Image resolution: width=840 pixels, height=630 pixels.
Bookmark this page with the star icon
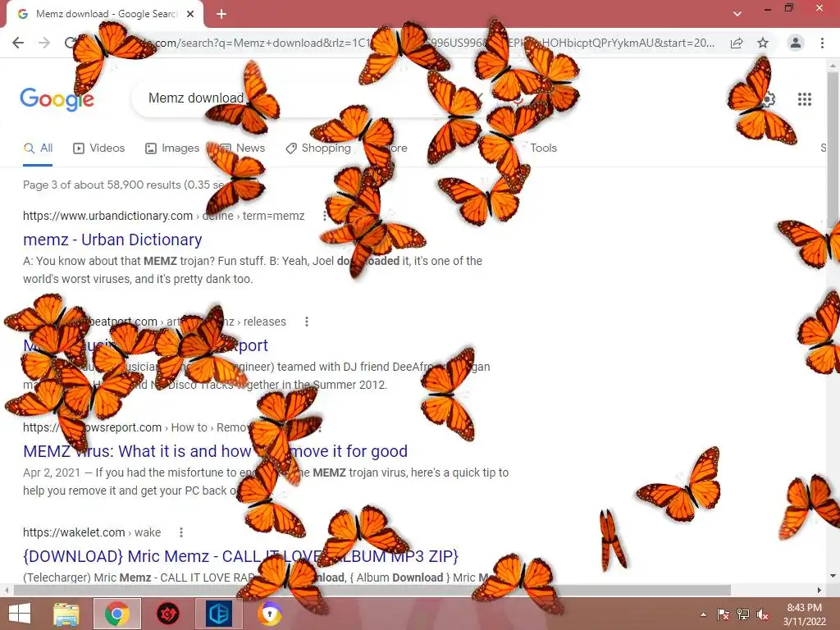(x=763, y=43)
